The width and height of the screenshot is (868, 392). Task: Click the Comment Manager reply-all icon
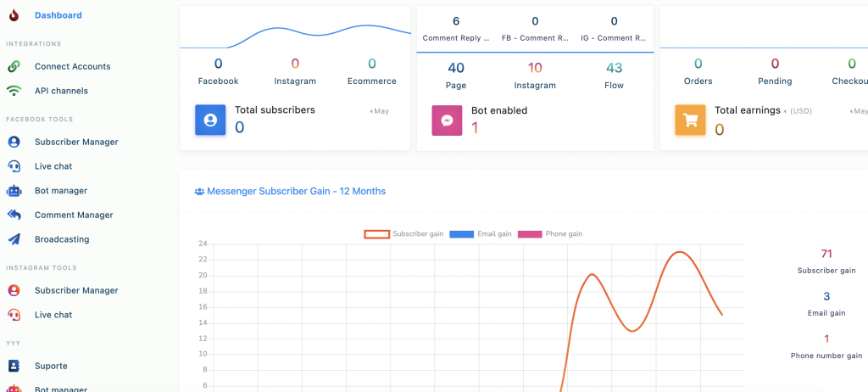point(14,216)
